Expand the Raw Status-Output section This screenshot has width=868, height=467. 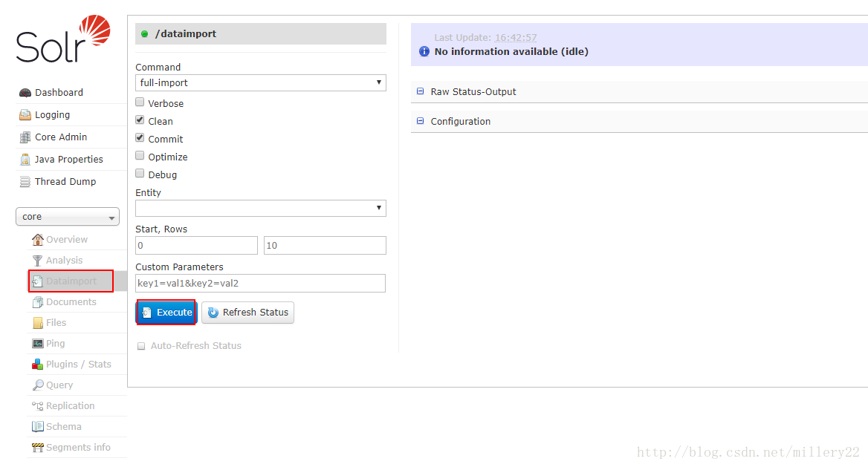[x=473, y=92]
